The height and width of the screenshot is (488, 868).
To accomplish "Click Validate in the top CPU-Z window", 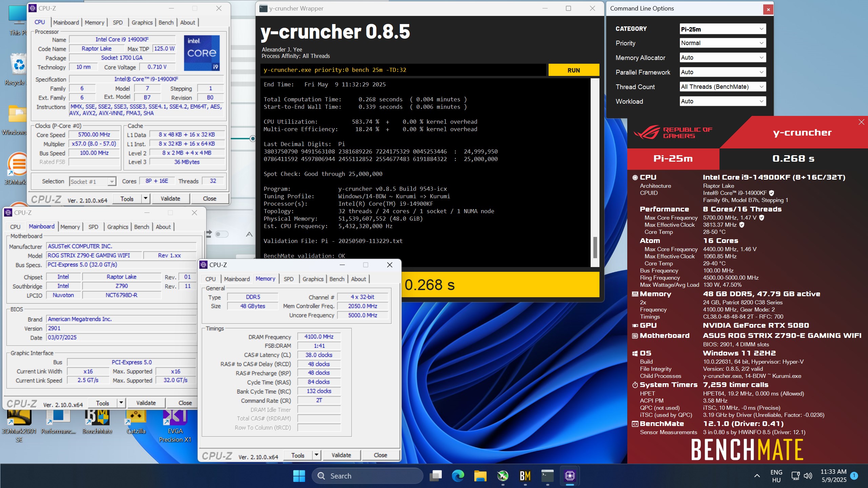I will click(x=170, y=199).
